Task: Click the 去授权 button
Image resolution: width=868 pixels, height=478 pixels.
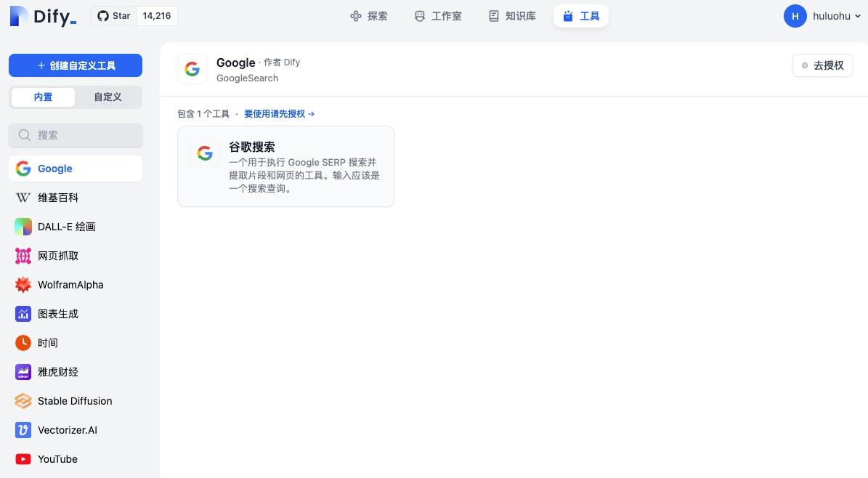Action: [x=822, y=65]
